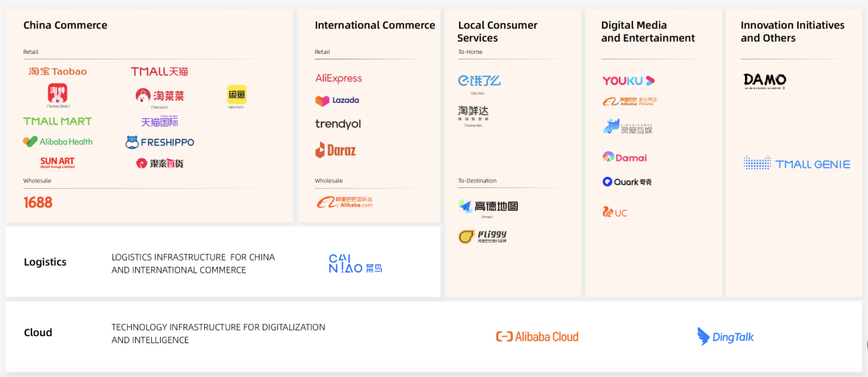This screenshot has width=868, height=377.
Task: Click the trendyol text logo
Action: 338,124
